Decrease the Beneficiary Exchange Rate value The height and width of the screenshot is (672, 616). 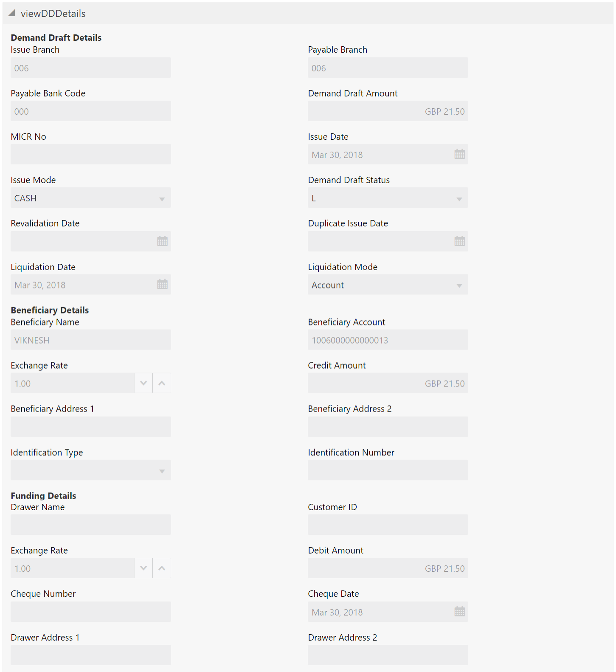tap(143, 383)
